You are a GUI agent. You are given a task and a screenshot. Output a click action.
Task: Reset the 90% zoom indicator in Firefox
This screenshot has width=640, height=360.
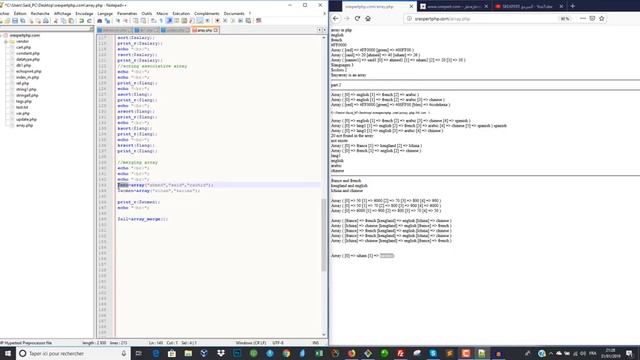(564, 19)
